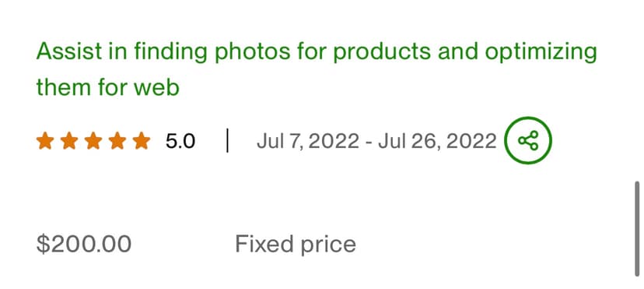Click the $200.00 amount
The width and height of the screenshot is (644, 289).
pyautogui.click(x=84, y=244)
